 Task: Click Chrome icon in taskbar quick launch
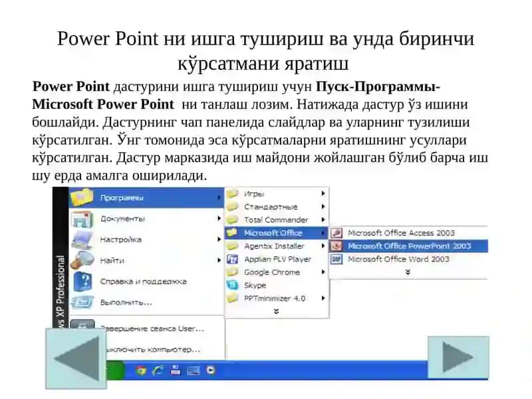pyautogui.click(x=141, y=370)
